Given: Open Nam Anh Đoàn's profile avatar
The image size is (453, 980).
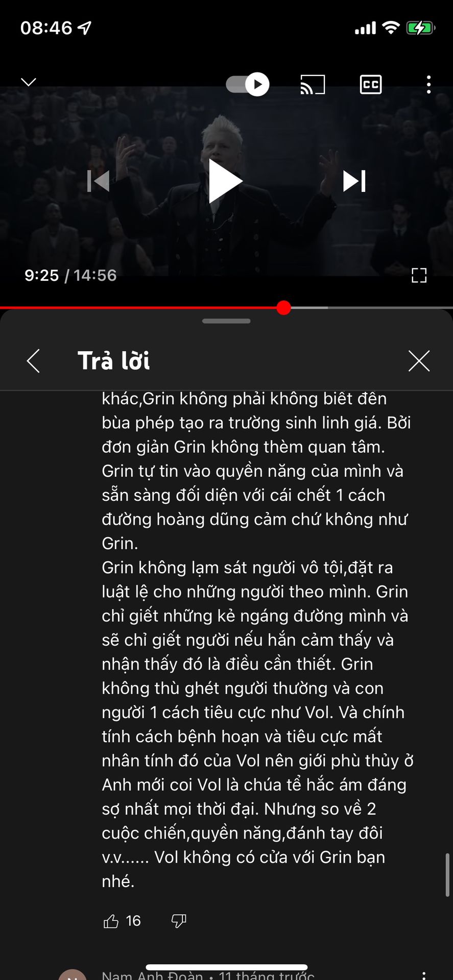Looking at the screenshot, I should pyautogui.click(x=73, y=975).
